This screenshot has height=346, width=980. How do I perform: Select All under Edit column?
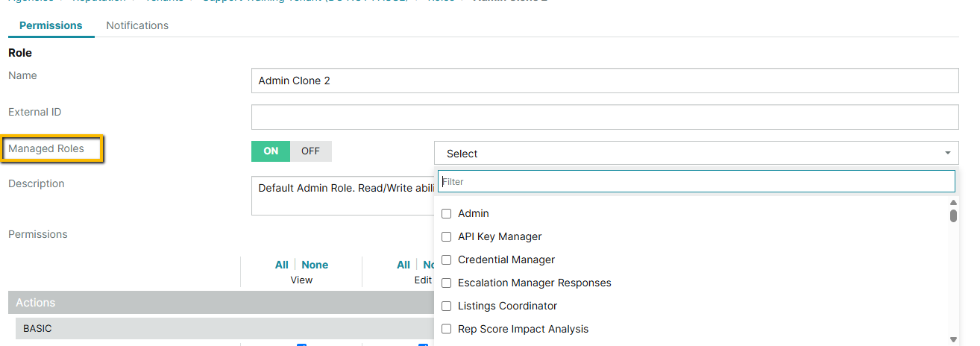[x=403, y=265]
